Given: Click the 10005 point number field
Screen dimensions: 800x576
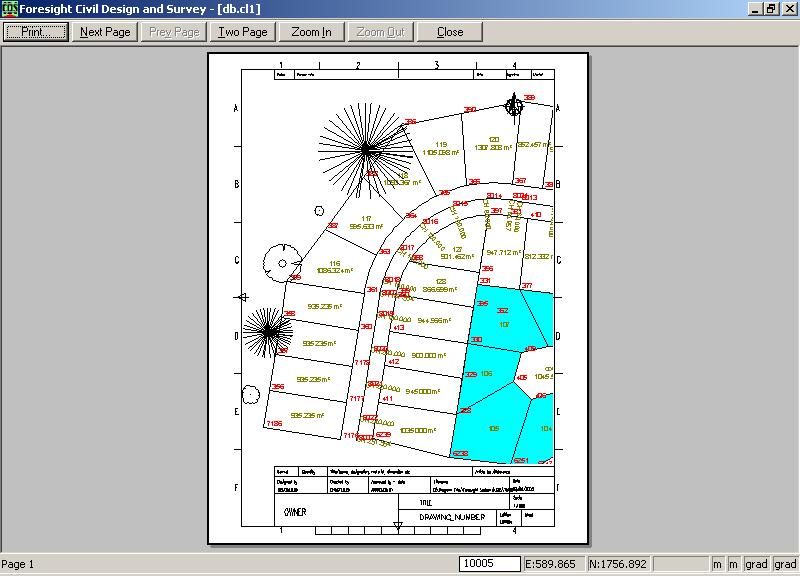Looking at the screenshot, I should [x=490, y=565].
